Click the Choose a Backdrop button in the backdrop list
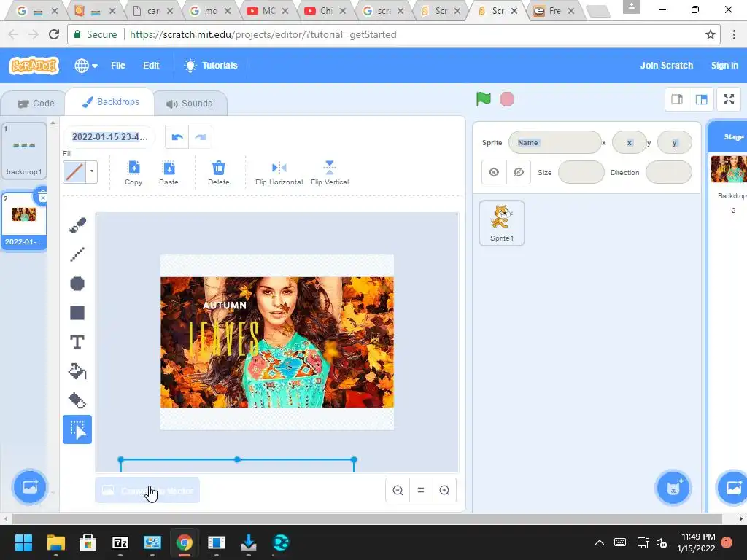Viewport: 747px width, 560px height. [x=29, y=486]
